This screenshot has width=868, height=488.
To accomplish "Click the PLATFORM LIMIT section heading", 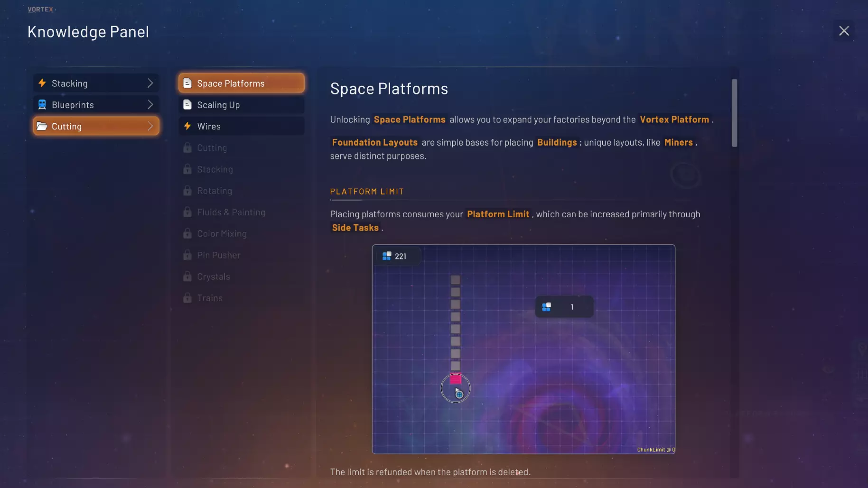I will pyautogui.click(x=367, y=192).
